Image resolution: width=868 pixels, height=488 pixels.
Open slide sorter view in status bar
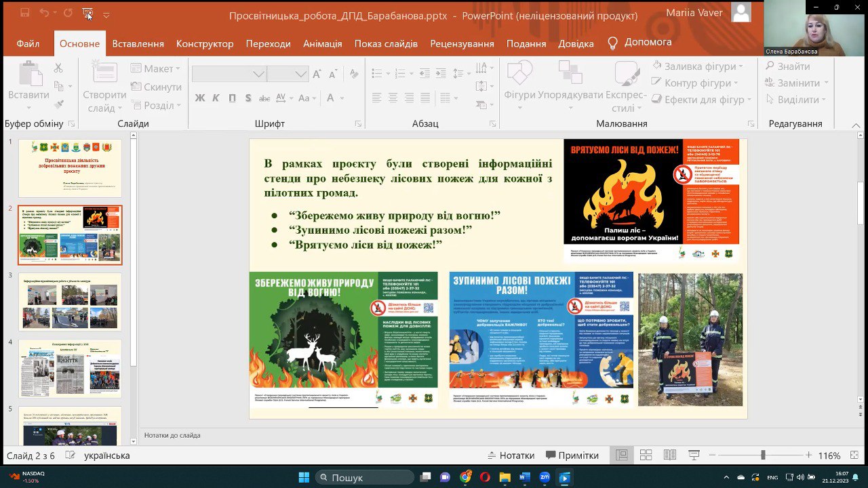pos(646,455)
